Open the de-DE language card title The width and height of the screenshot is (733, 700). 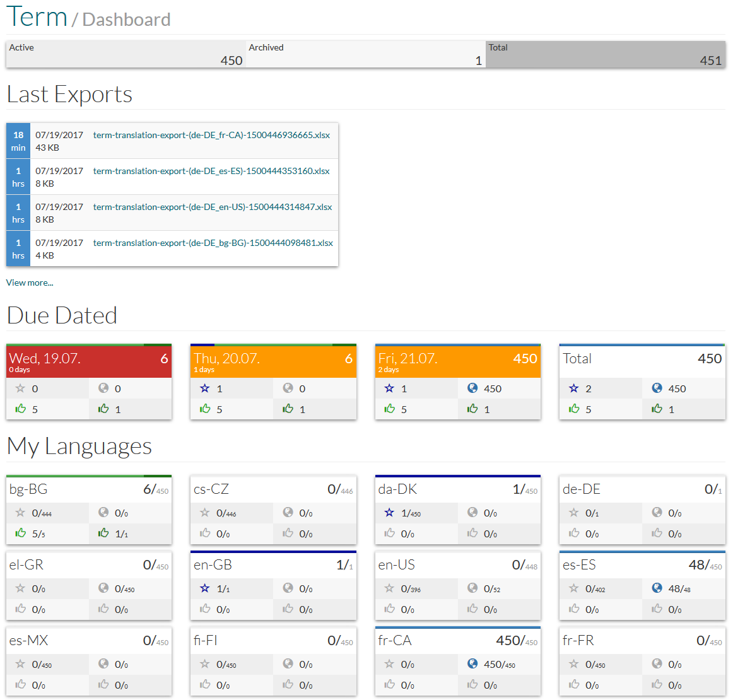(x=582, y=489)
